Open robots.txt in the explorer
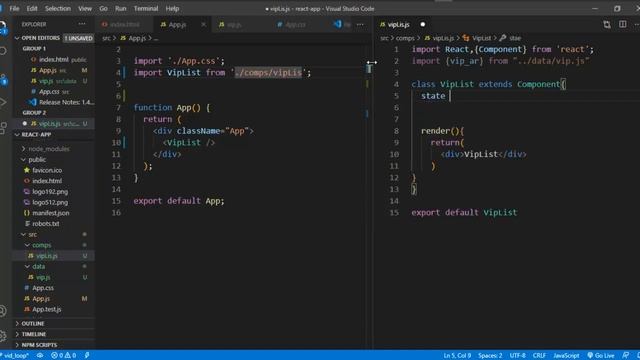 [46, 223]
